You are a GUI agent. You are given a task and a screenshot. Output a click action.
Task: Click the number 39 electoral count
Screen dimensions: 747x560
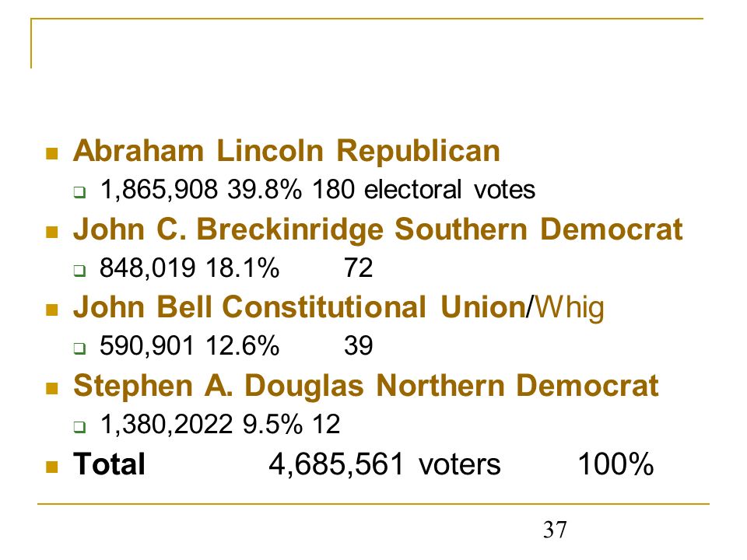coord(358,345)
